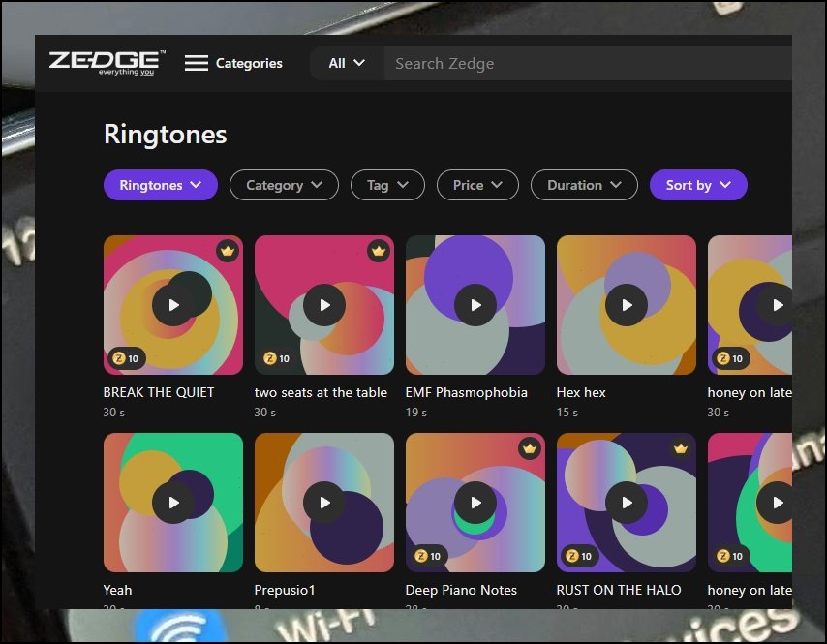This screenshot has height=644, width=827.
Task: Play the Prepusio1 ringtone
Action: click(x=324, y=503)
